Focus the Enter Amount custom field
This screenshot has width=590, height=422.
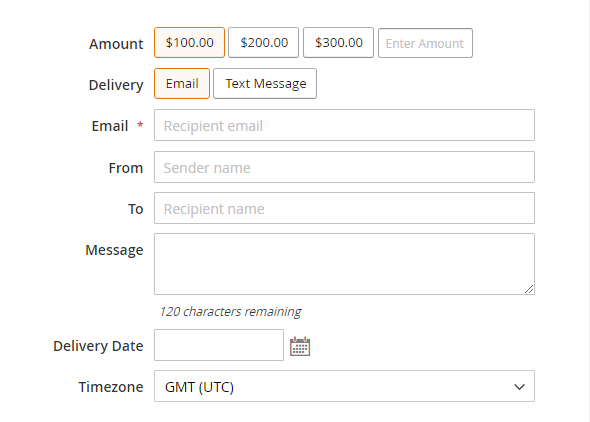click(425, 43)
